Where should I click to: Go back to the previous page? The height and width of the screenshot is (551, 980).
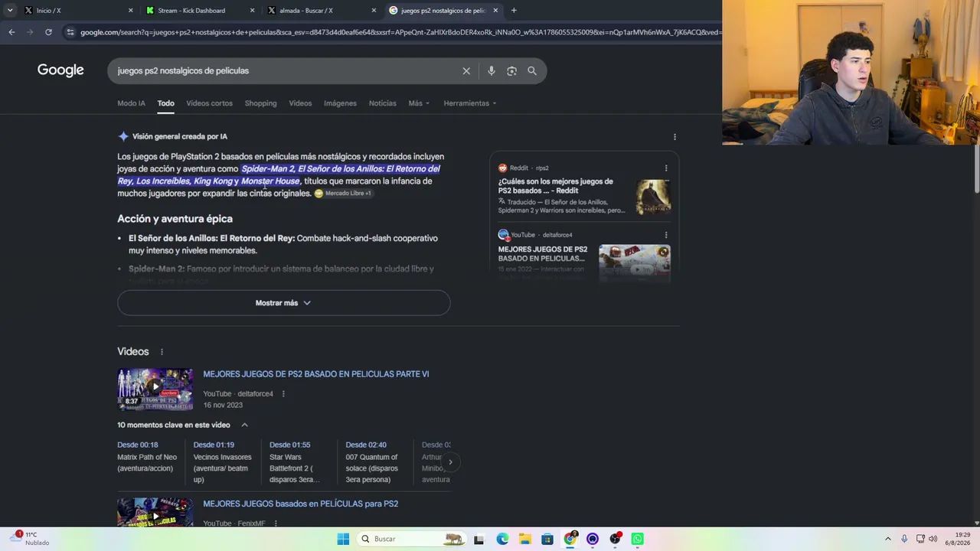point(11,32)
